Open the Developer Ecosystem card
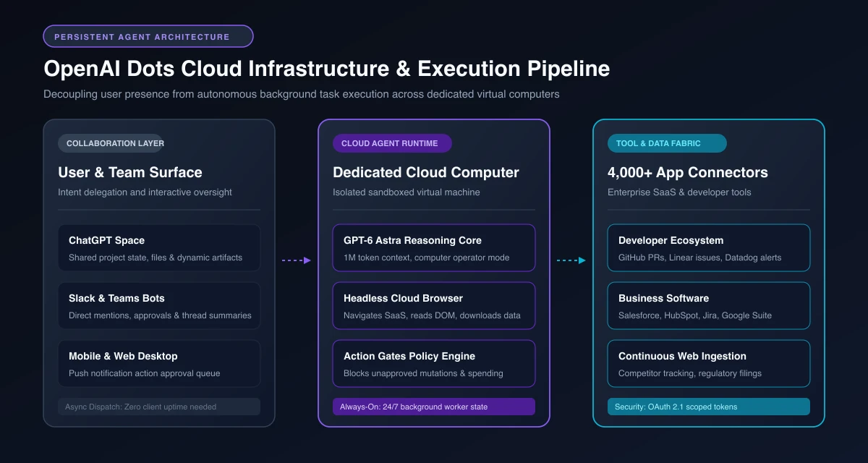 pos(709,247)
